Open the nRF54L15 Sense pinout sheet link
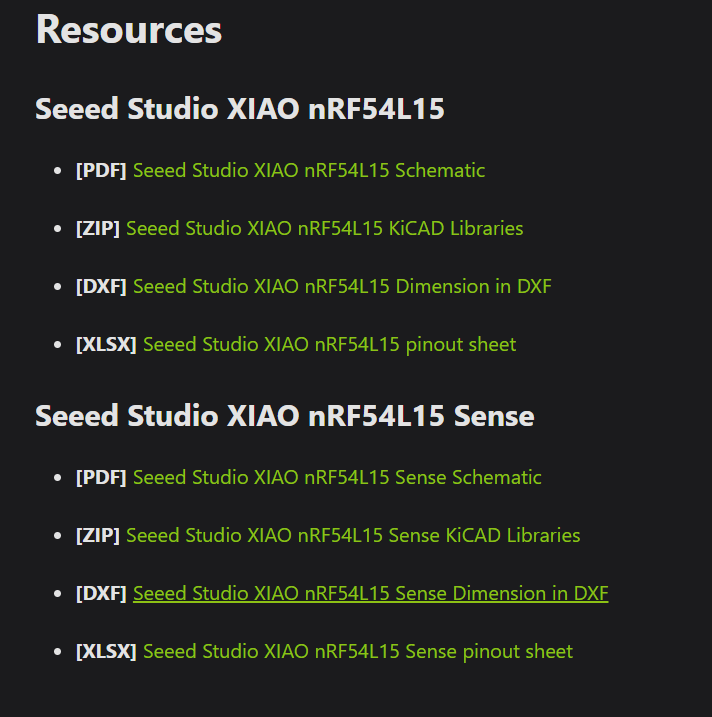Screen dimensions: 712x717 358,652
